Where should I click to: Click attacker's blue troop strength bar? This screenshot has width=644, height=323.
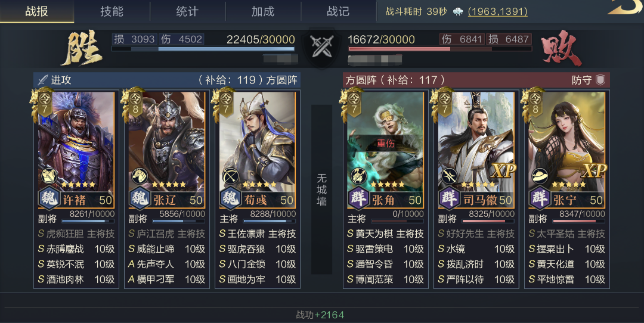click(x=203, y=48)
